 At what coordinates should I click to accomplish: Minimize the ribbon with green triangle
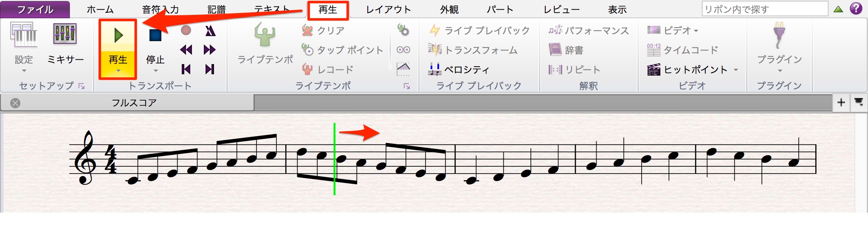pyautogui.click(x=838, y=9)
